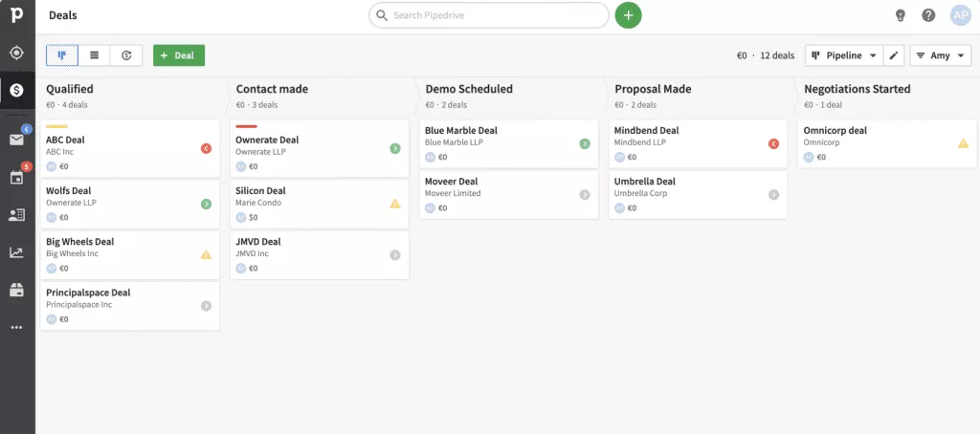This screenshot has height=434, width=980.
Task: Click the green + Deal button
Action: point(178,55)
